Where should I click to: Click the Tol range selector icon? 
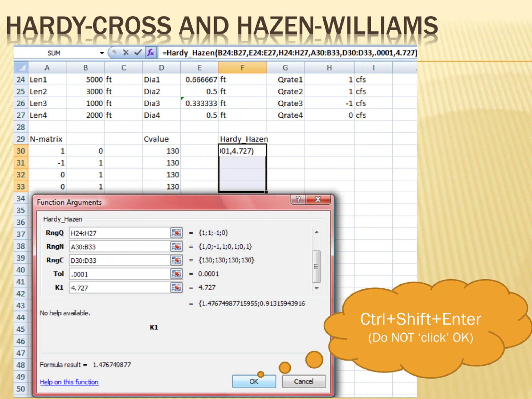pos(176,274)
